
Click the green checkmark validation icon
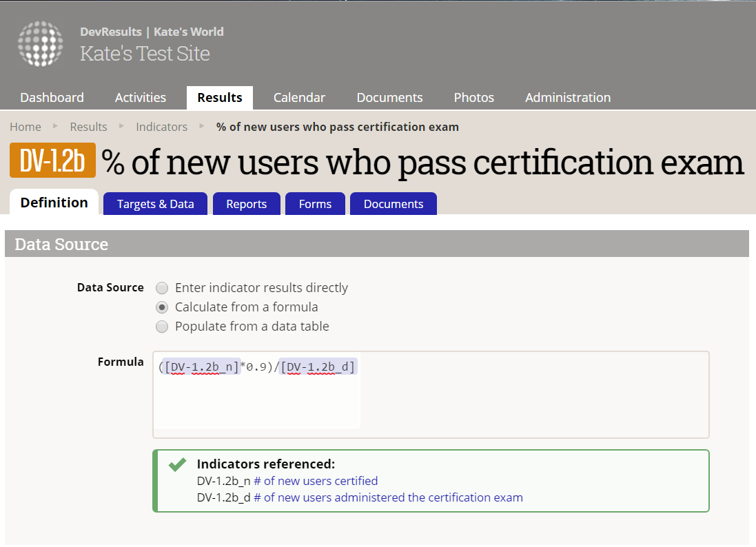(177, 465)
